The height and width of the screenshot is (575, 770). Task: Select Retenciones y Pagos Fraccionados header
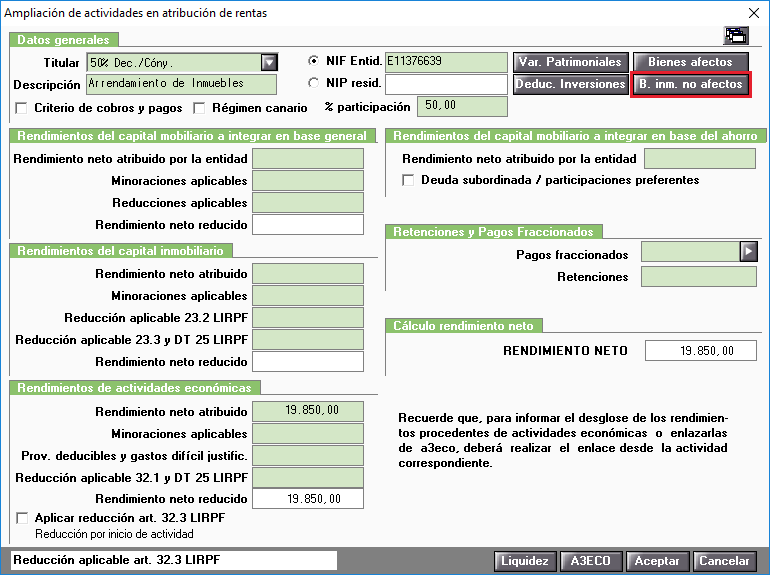[x=494, y=232]
